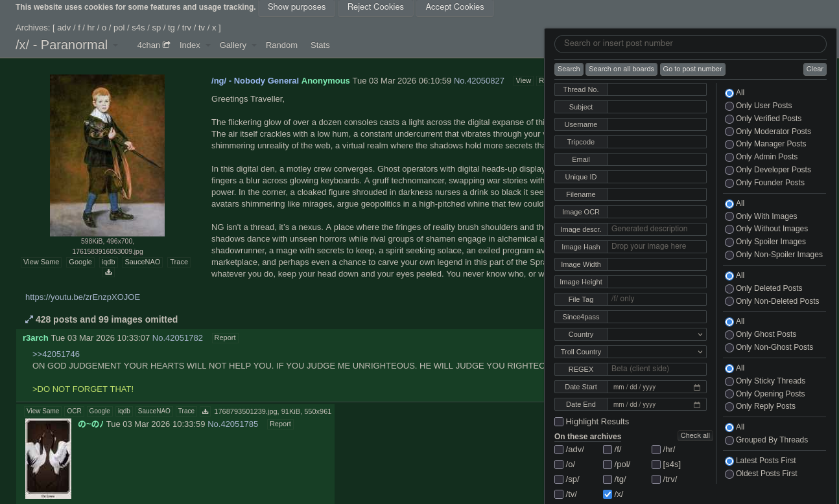Viewport: 839px width, 504px height.
Task: Focus the Search or insert post number field
Action: [x=691, y=44]
